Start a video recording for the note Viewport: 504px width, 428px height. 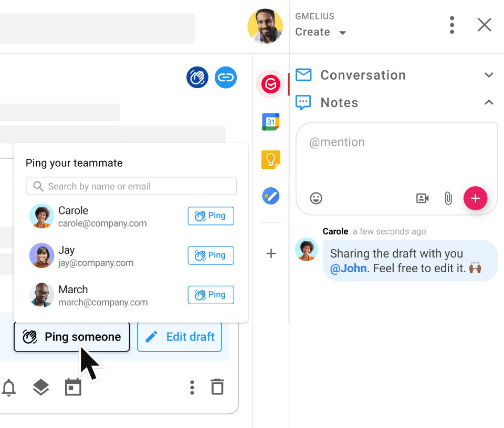pyautogui.click(x=423, y=198)
